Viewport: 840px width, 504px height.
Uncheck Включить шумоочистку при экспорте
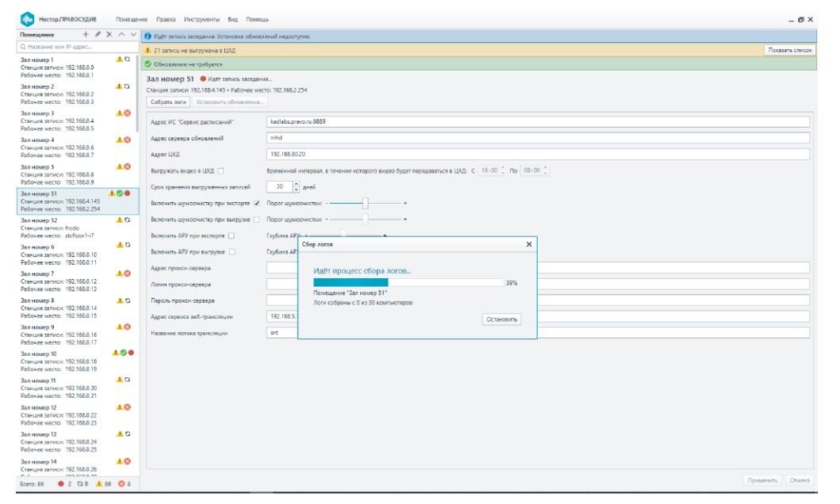(256, 203)
